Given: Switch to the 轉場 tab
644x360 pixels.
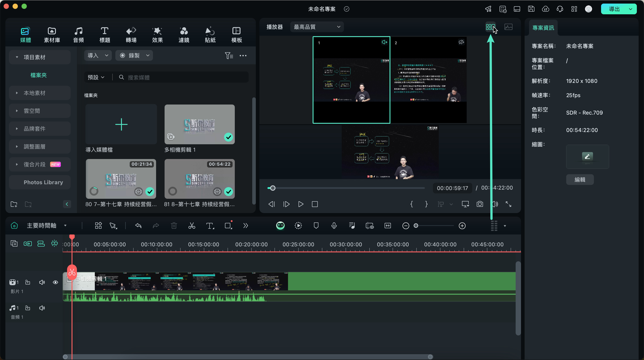Looking at the screenshot, I should [131, 35].
